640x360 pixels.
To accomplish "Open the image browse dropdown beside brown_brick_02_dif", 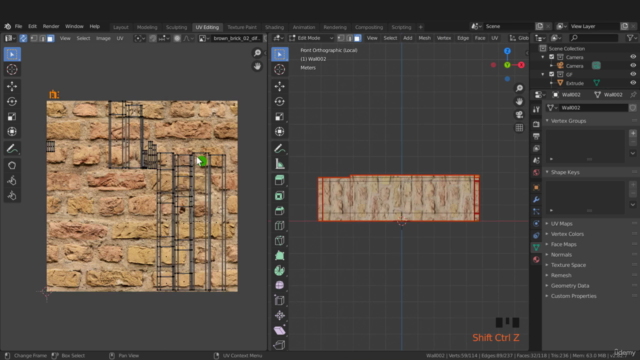I will (x=203, y=38).
